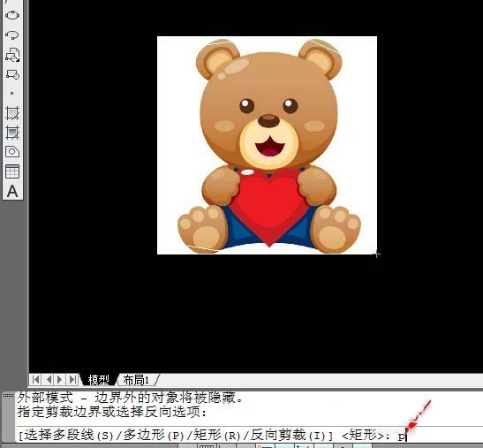Switch to the 模型 tab
The image size is (483, 448).
(99, 380)
